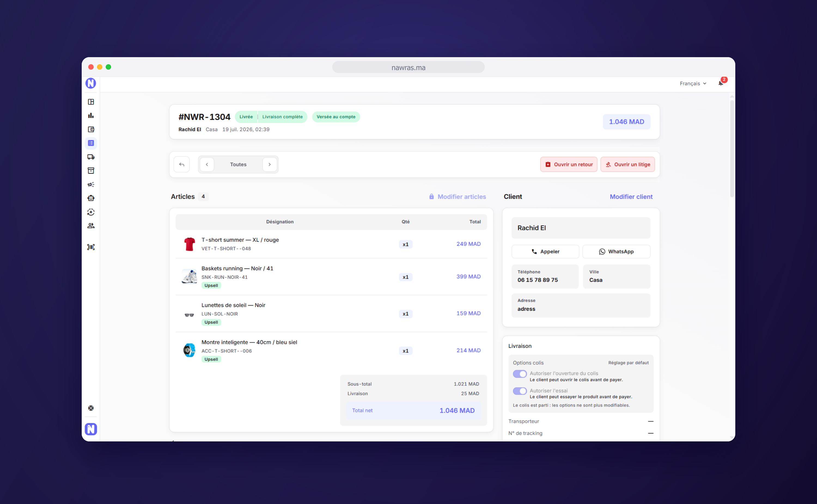Toggle Autoriser l'ouverture du colis switch
This screenshot has height=504, width=817.
point(520,374)
